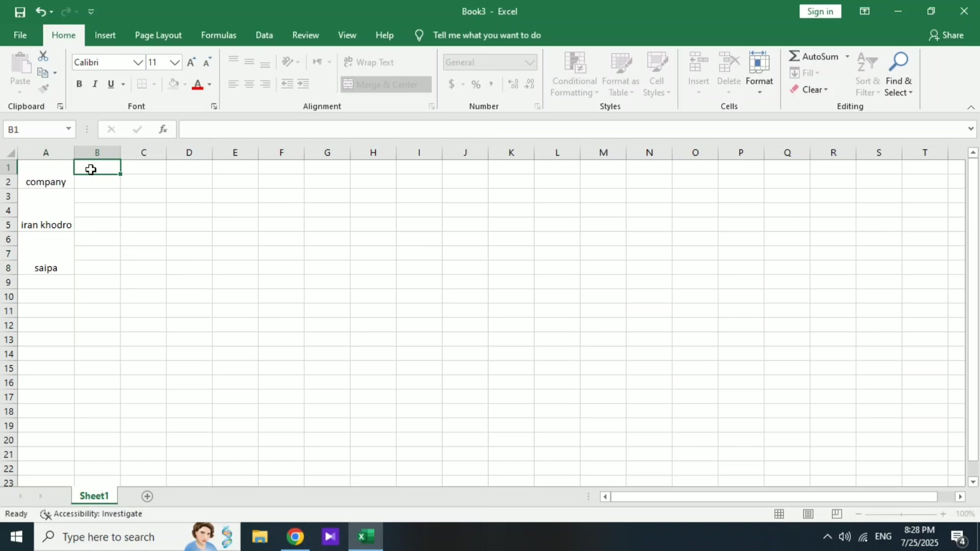This screenshot has width=980, height=551.
Task: Click Increase Font Size icon
Action: tap(191, 62)
